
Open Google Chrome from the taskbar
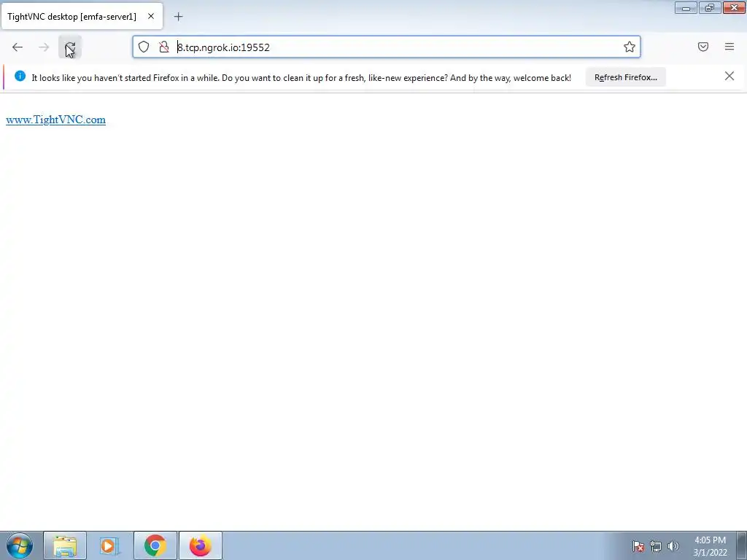point(155,545)
